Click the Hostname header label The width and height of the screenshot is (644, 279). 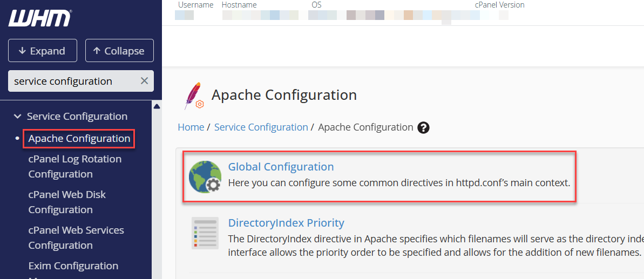pyautogui.click(x=239, y=5)
